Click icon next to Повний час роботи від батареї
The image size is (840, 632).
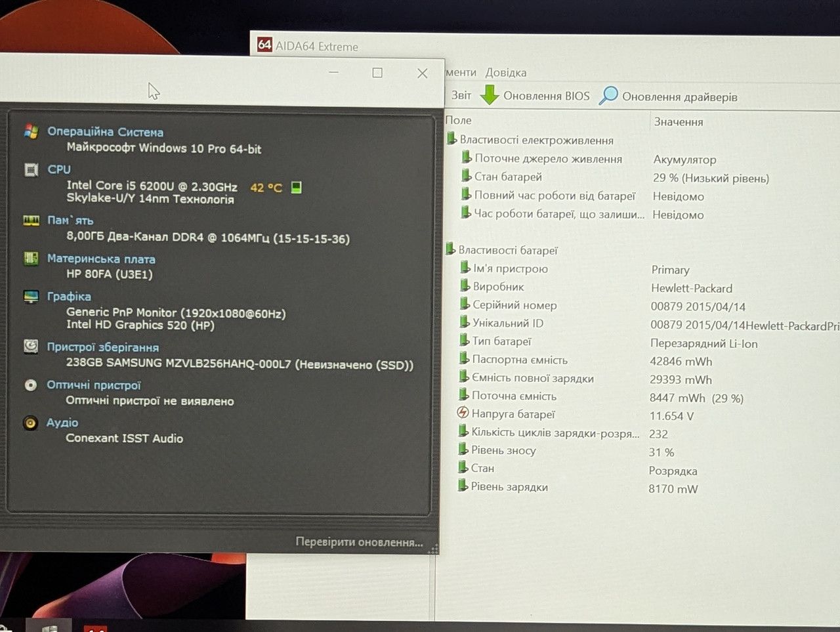tap(466, 194)
